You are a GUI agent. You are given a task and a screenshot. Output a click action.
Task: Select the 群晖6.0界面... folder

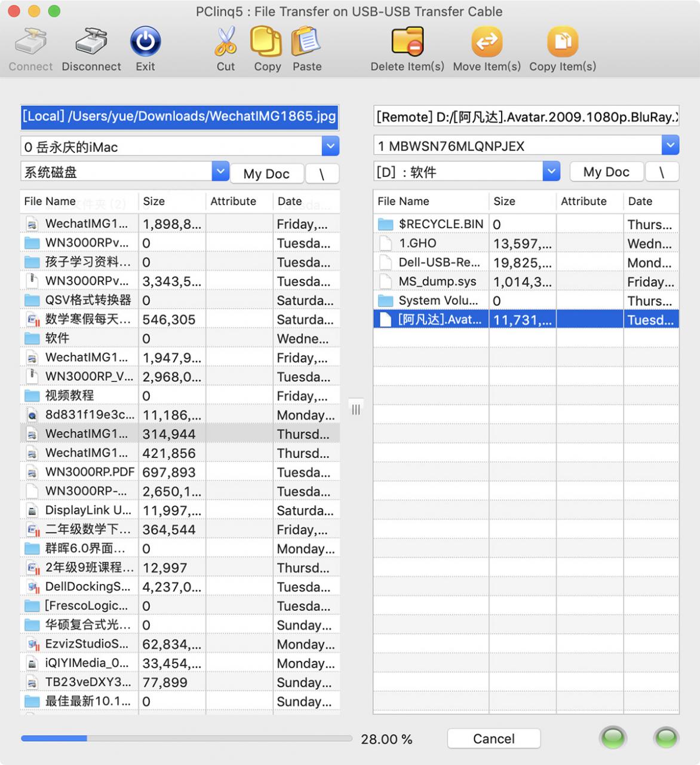click(x=180, y=549)
